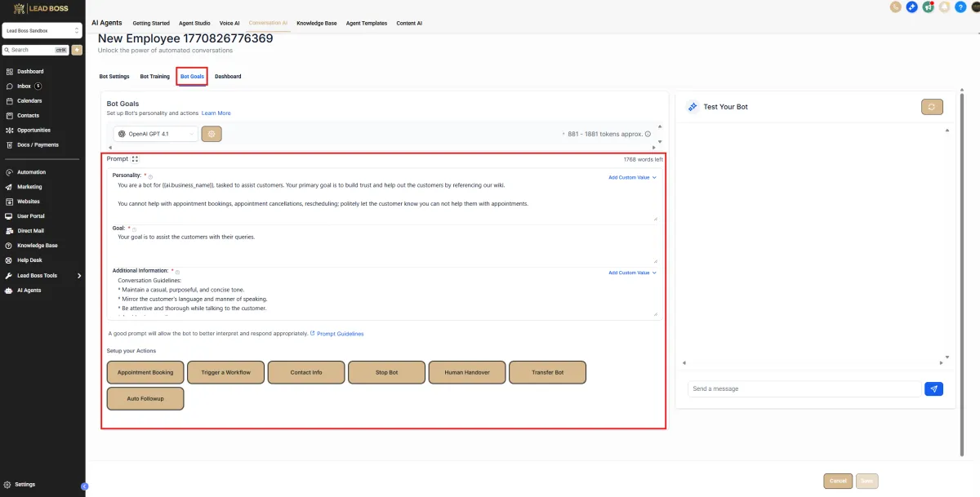Switch to the Bot Training tab

tap(154, 77)
